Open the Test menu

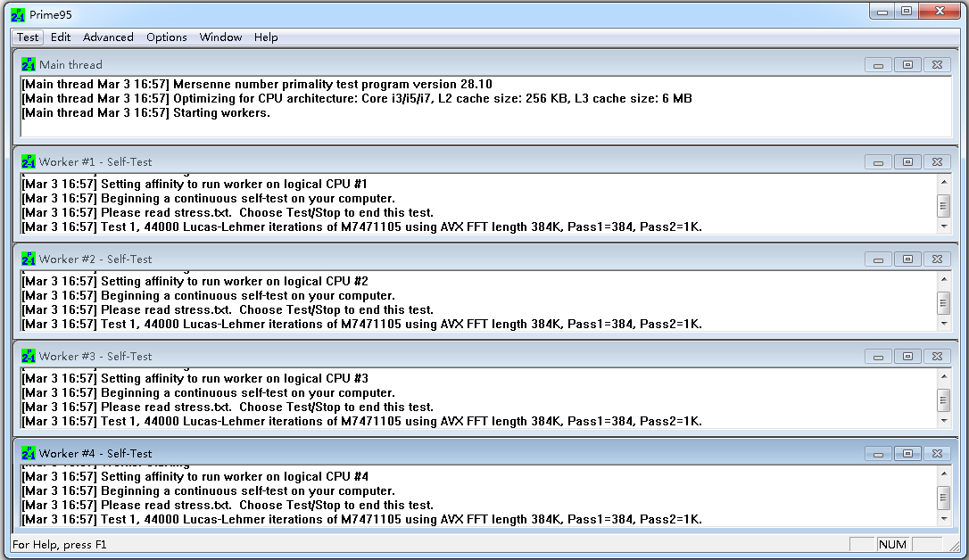27,37
